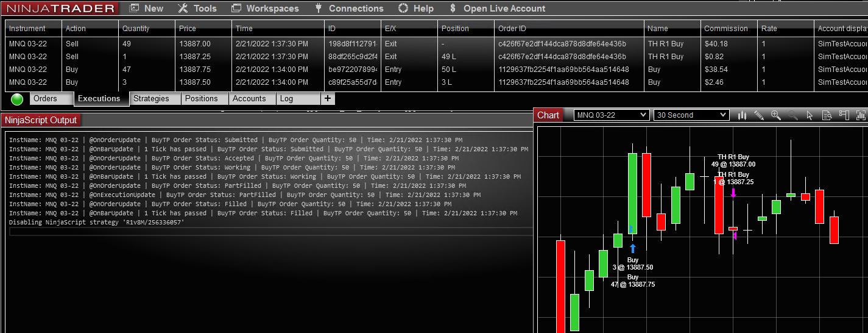Viewport: 868px width, 333px height.
Task: Click the '47 @ 13887.75' chart label
Action: pos(633,285)
